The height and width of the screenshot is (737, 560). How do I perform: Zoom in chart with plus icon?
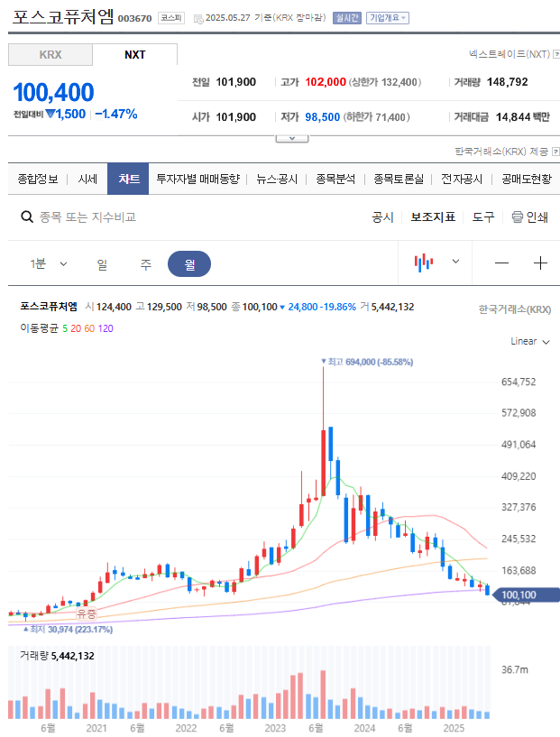(x=541, y=263)
